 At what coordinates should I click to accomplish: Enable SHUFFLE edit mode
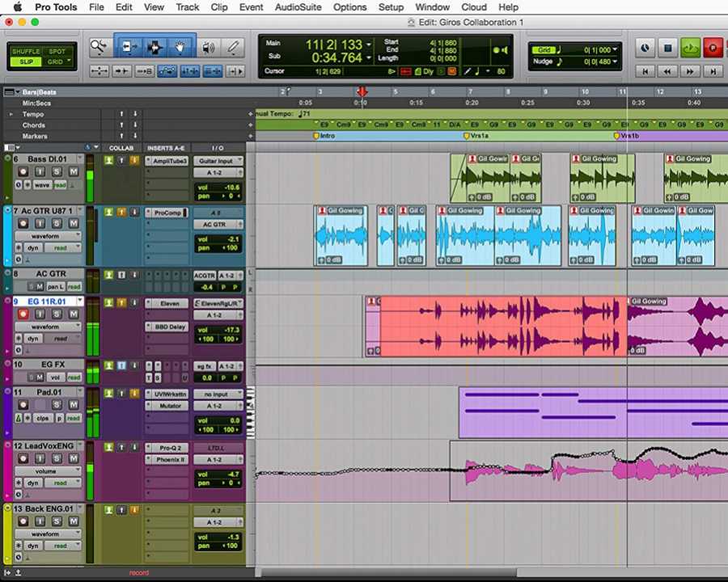pos(26,51)
